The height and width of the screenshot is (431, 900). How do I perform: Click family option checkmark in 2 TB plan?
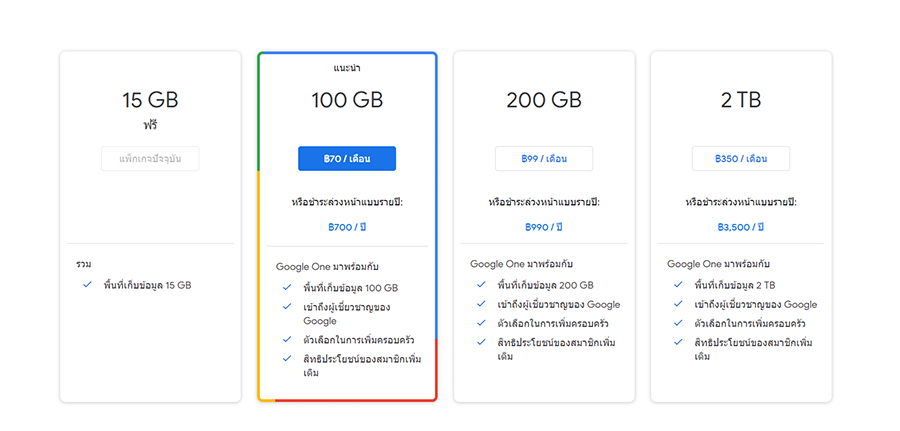click(x=679, y=323)
